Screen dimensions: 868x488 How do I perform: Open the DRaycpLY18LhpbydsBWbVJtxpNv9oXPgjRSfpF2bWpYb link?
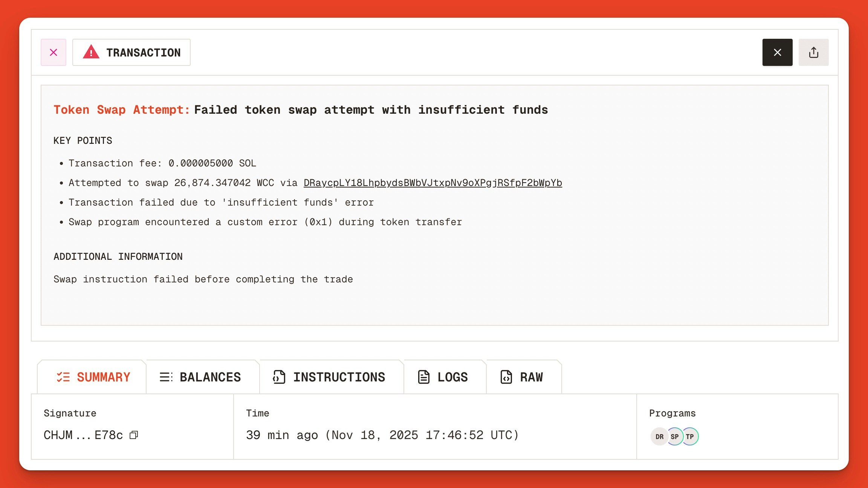coord(432,183)
